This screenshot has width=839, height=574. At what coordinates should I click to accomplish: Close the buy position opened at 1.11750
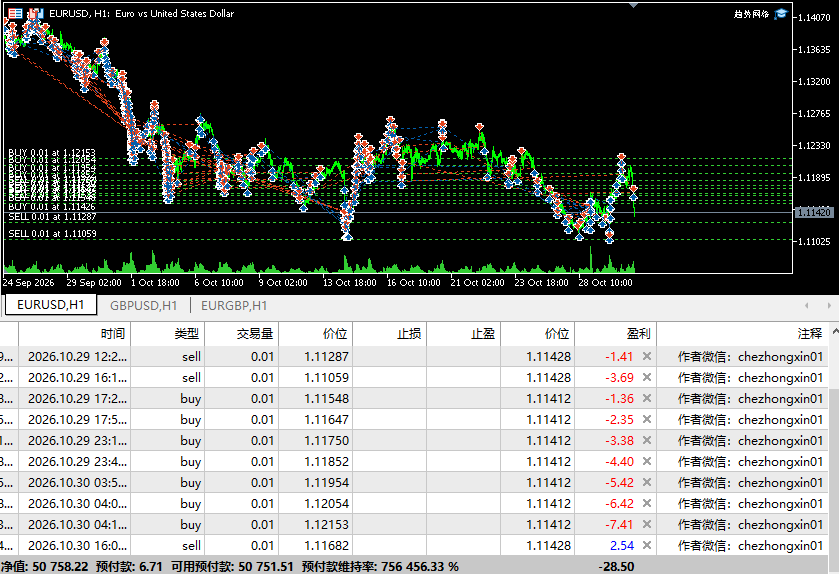click(x=646, y=440)
